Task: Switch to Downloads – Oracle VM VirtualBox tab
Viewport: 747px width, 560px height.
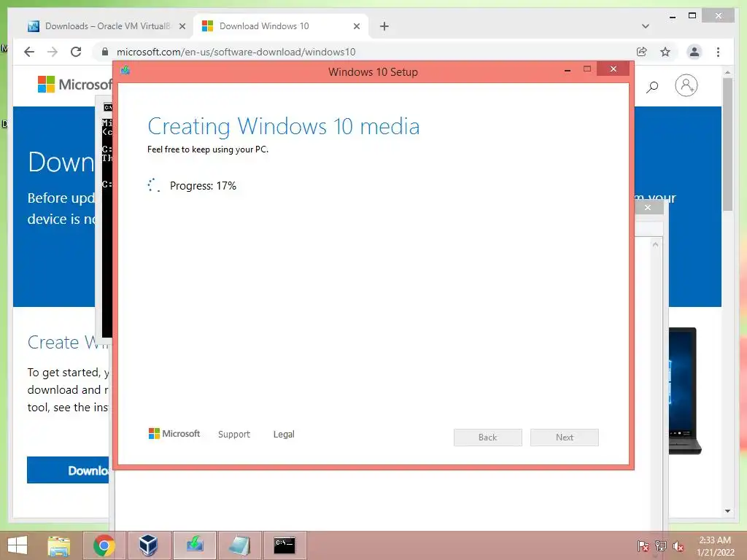Action: coord(107,26)
